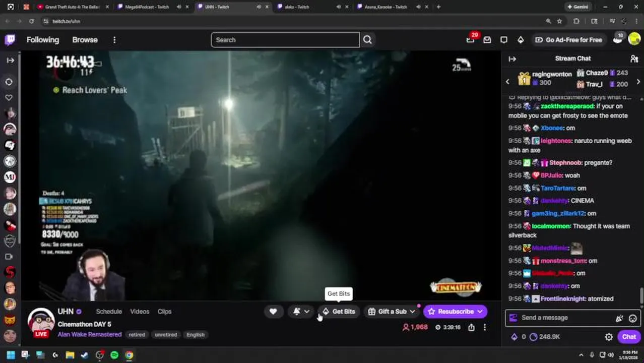Open the emote picker smiley icon
The width and height of the screenshot is (644, 363).
(632, 318)
